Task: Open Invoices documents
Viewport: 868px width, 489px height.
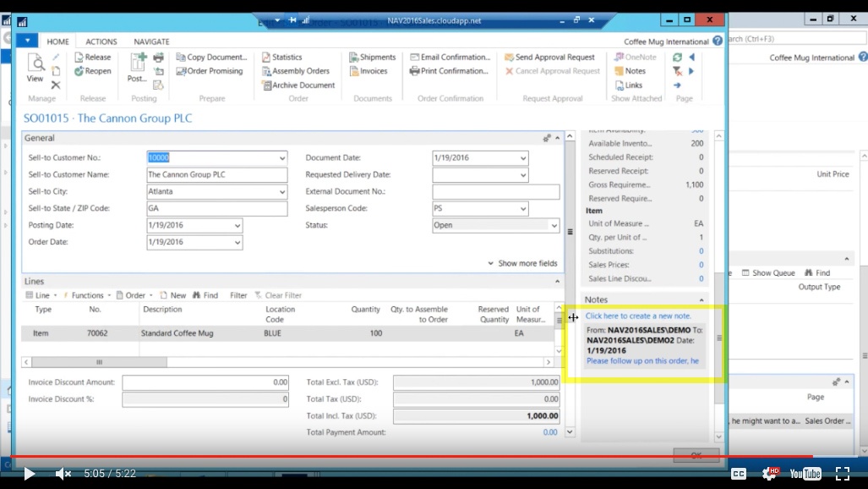Action: 368,71
